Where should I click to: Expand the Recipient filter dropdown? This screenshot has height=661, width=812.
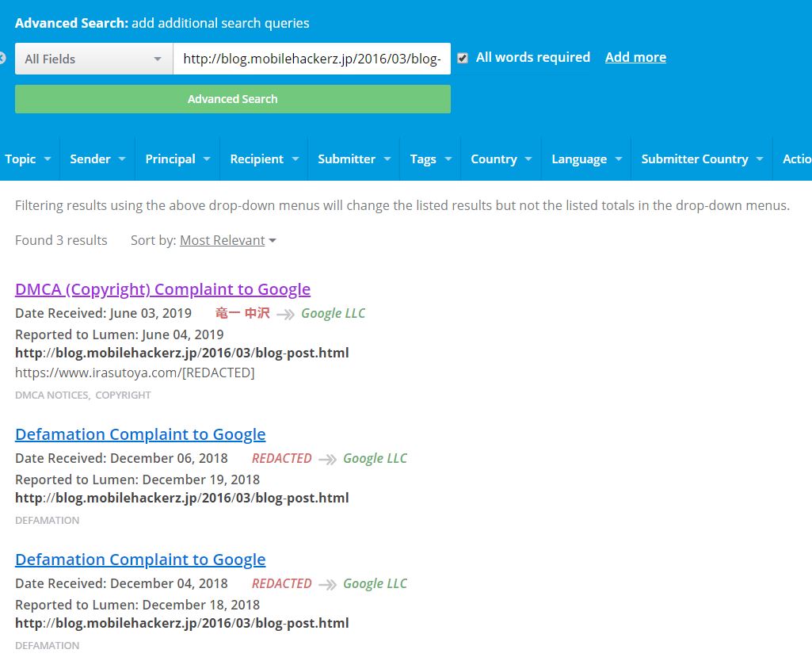click(x=264, y=159)
